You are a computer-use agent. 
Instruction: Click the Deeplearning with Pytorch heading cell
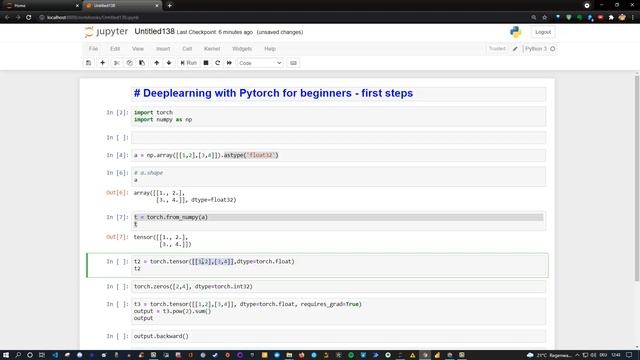pos(339,93)
